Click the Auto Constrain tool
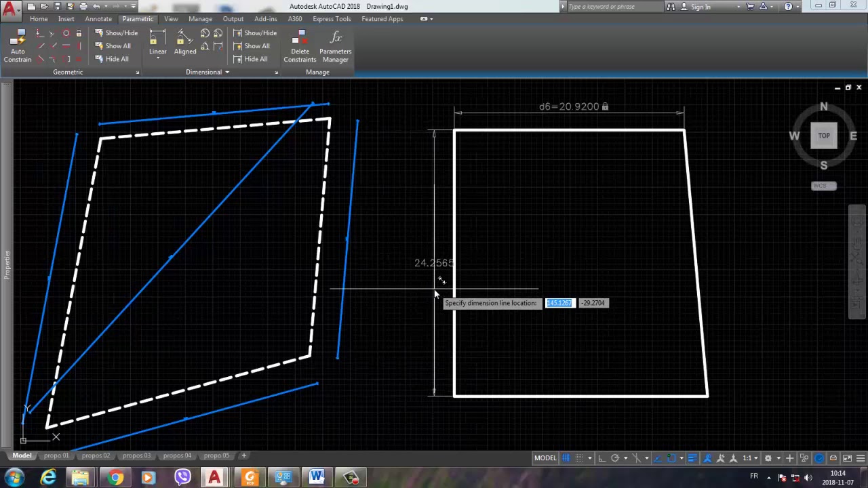This screenshot has width=868, height=488. [18, 46]
